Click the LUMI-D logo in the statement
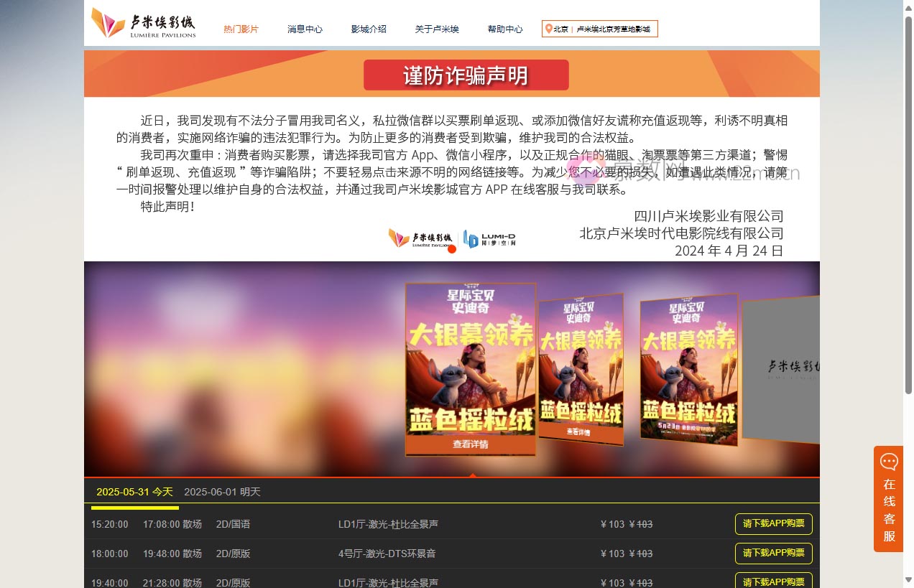Image resolution: width=914 pixels, height=588 pixels. [489, 239]
